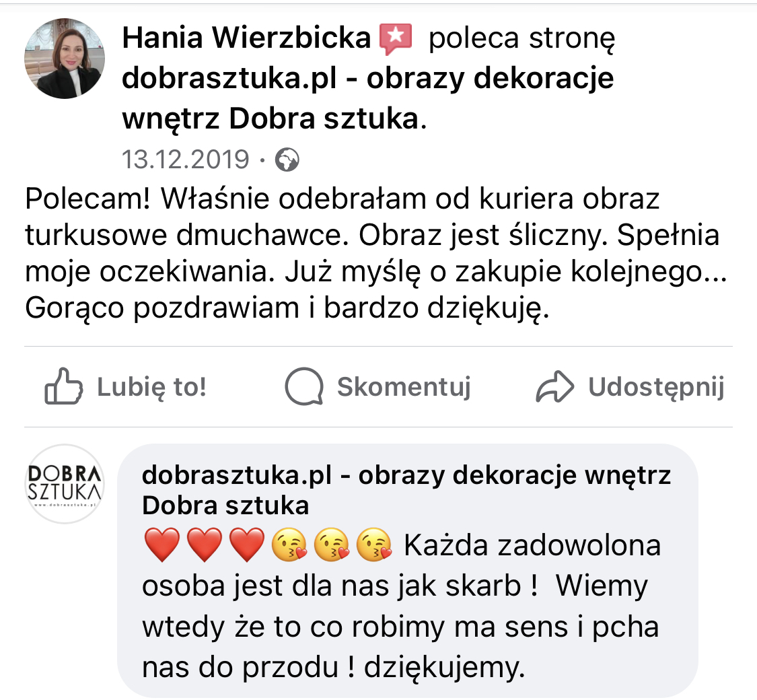Click the globe public audience icon

tap(288, 160)
